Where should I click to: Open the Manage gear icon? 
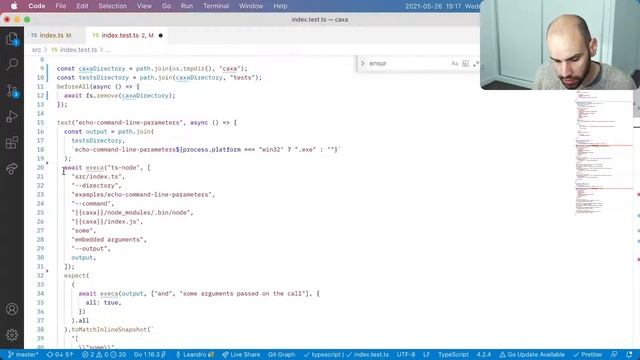pyautogui.click(x=12, y=335)
